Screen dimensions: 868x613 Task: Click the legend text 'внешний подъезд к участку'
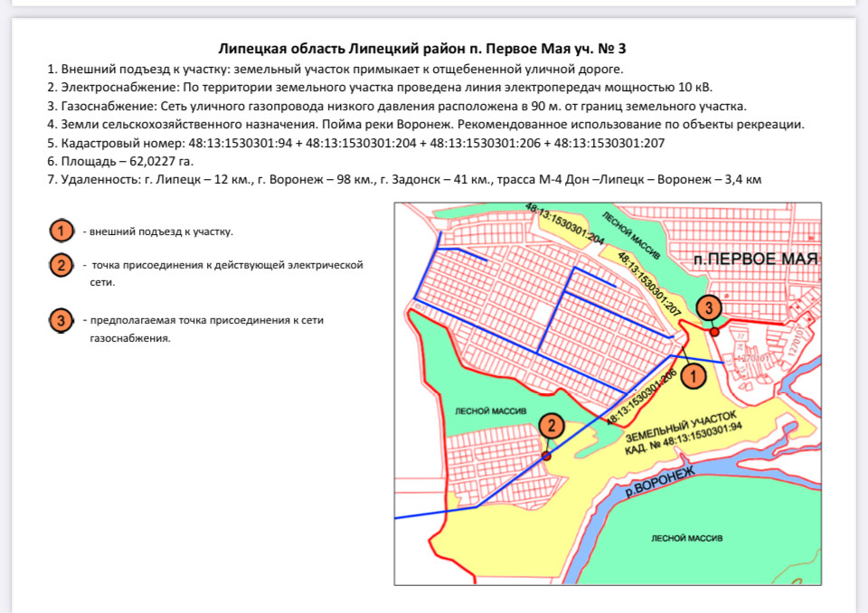click(161, 231)
